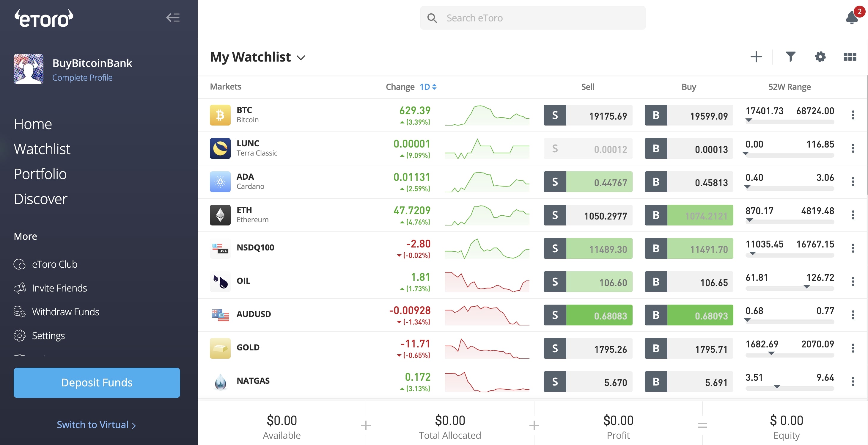Click the BuyBitcoinBank username
This screenshot has height=445, width=868.
point(92,63)
